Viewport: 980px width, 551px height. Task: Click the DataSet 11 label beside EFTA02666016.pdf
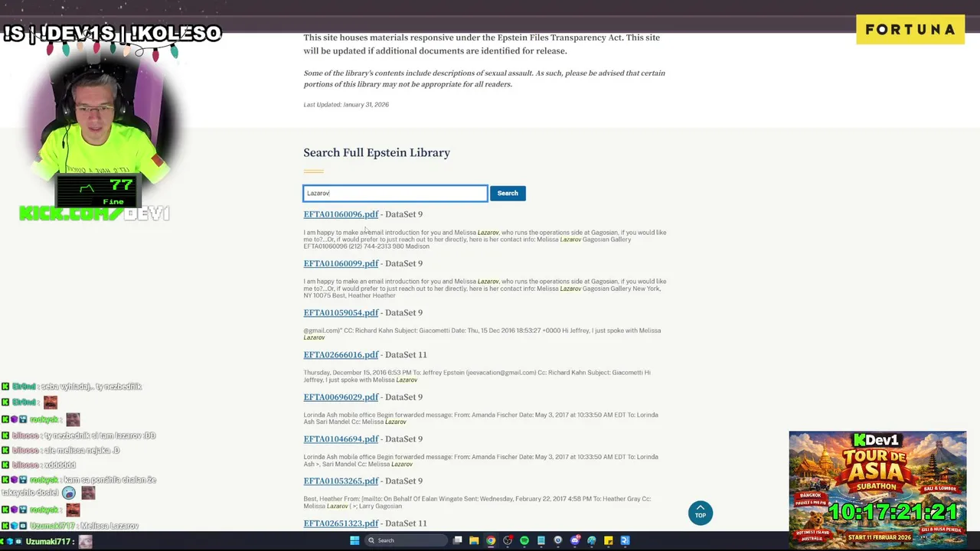[406, 354]
